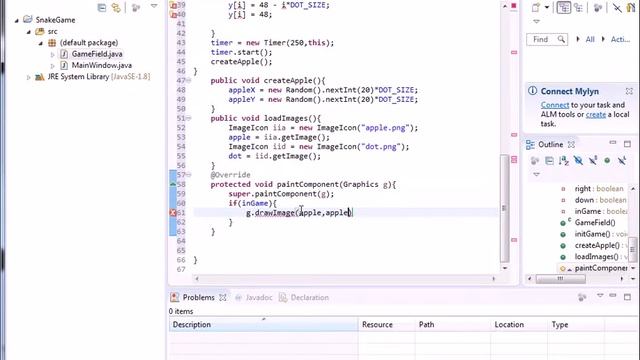
Task: Collapse the src folder node
Action: (x=29, y=31)
